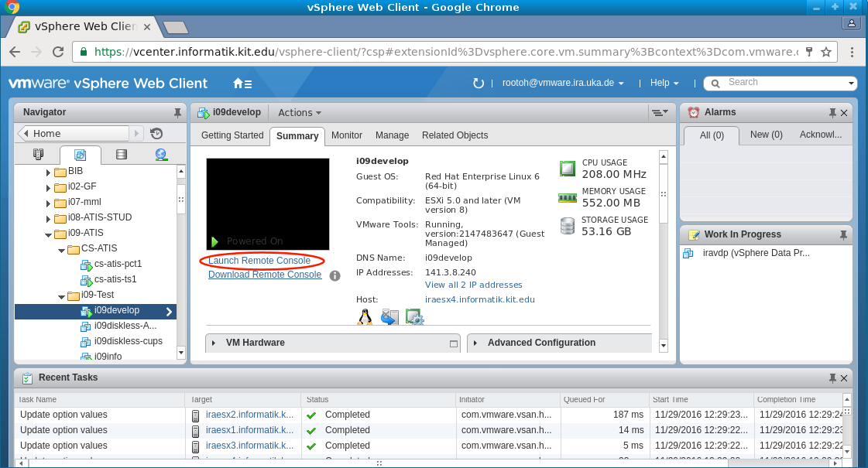Viewport: 868px width, 468px height.
Task: Switch to the Getting Started tab
Action: [232, 135]
